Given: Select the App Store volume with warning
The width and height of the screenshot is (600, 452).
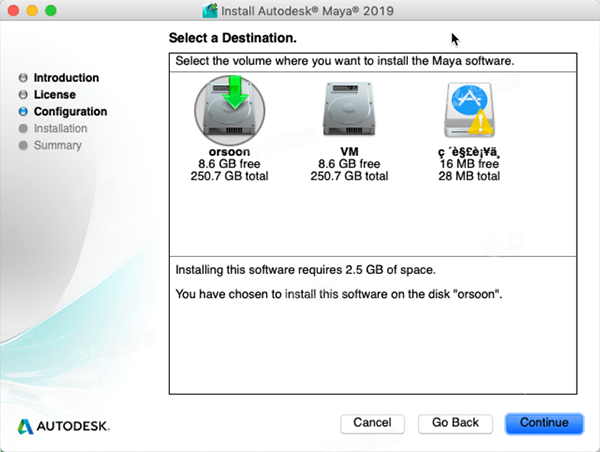Looking at the screenshot, I should tap(470, 110).
